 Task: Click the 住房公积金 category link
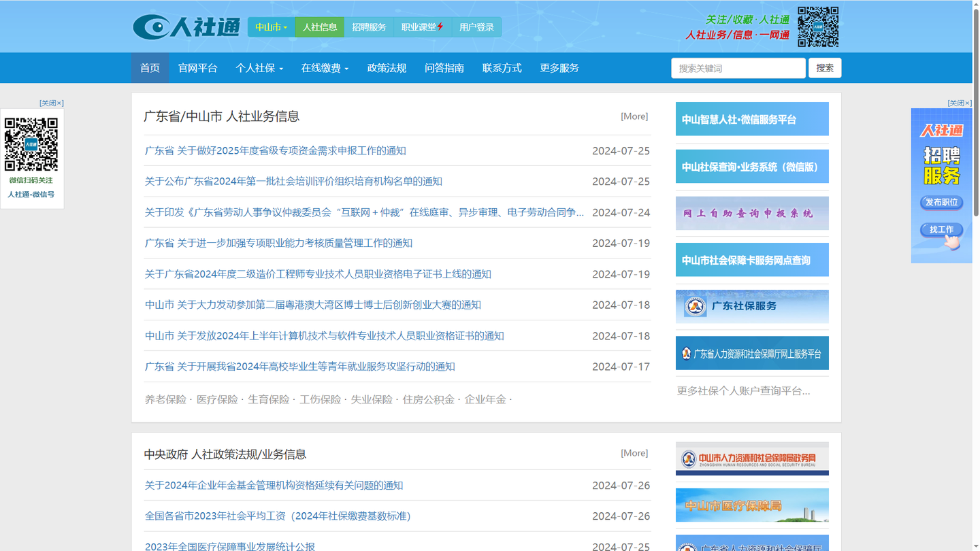pos(428,399)
